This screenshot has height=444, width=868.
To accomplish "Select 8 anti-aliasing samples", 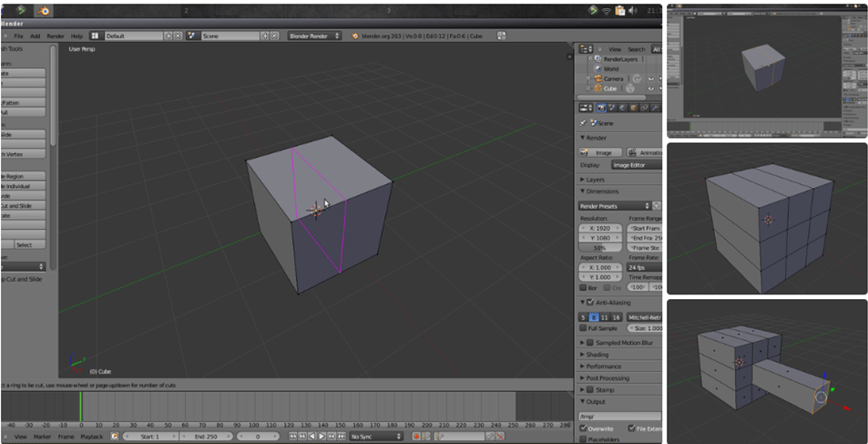I will pos(593,317).
